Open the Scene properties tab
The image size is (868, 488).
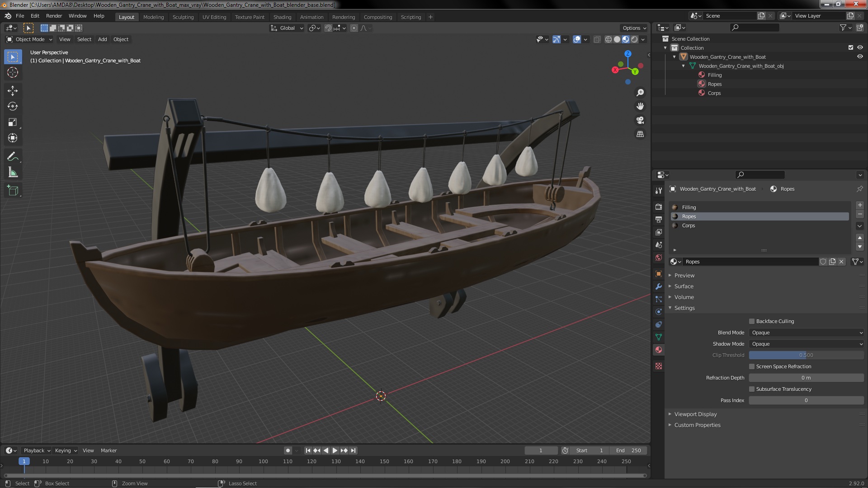tap(659, 245)
